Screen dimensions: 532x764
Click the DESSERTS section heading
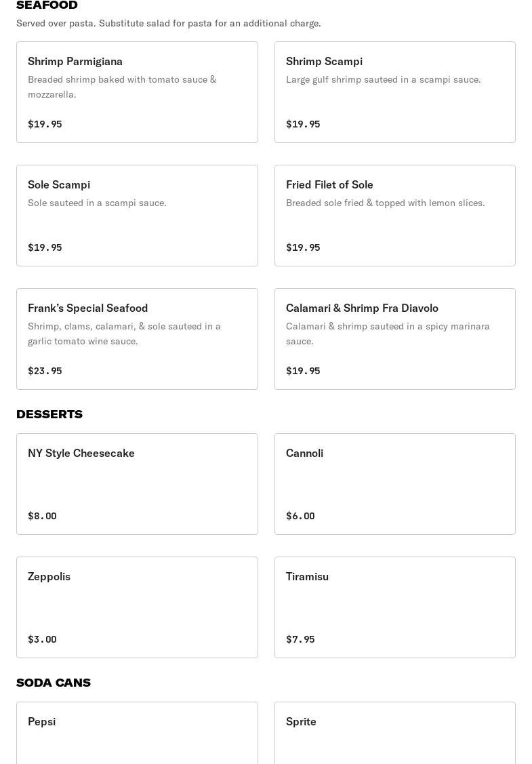click(x=49, y=414)
